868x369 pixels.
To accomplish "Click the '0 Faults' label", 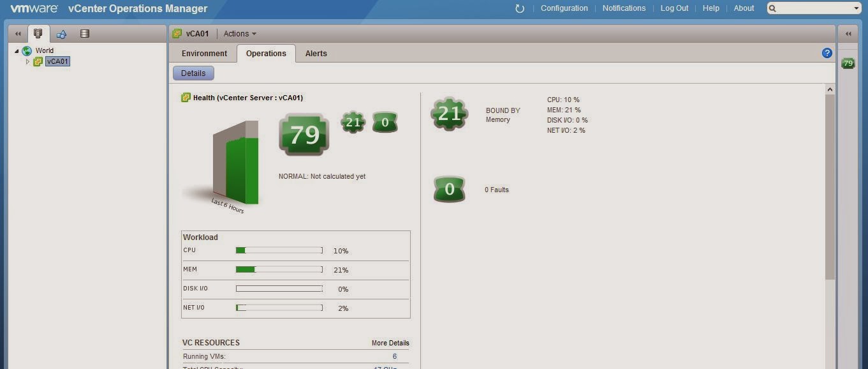I will (x=497, y=190).
